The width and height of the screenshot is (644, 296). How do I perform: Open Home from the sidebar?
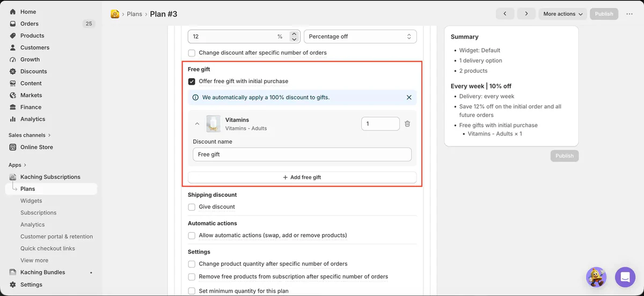pyautogui.click(x=28, y=12)
